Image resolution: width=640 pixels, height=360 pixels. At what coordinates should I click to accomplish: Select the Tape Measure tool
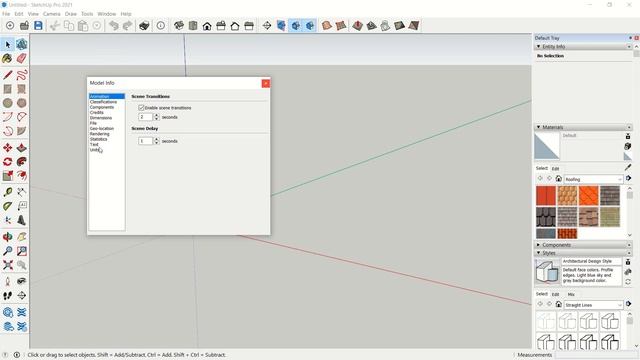pos(7,192)
